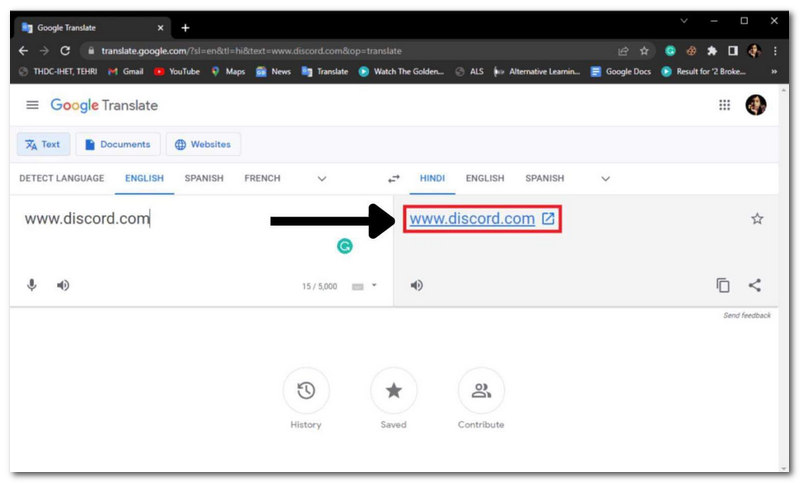
Task: Show hidden bookmarks overflow
Action: [x=774, y=71]
